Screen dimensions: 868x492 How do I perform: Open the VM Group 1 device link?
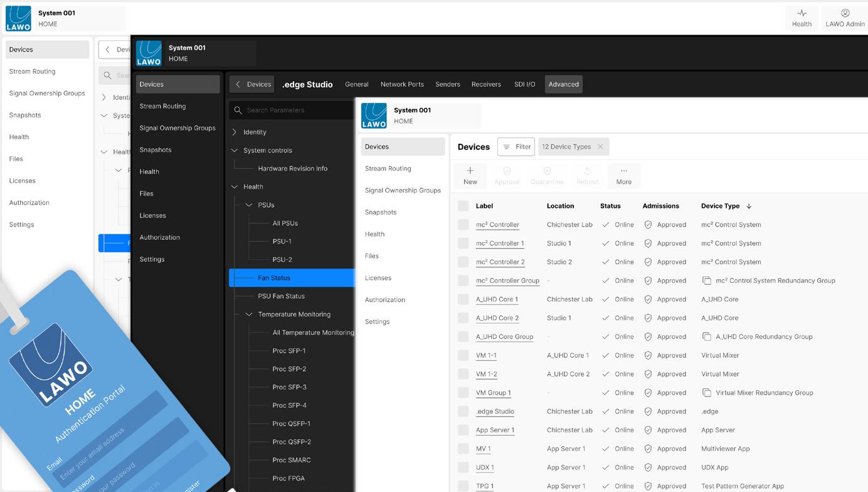[494, 393]
